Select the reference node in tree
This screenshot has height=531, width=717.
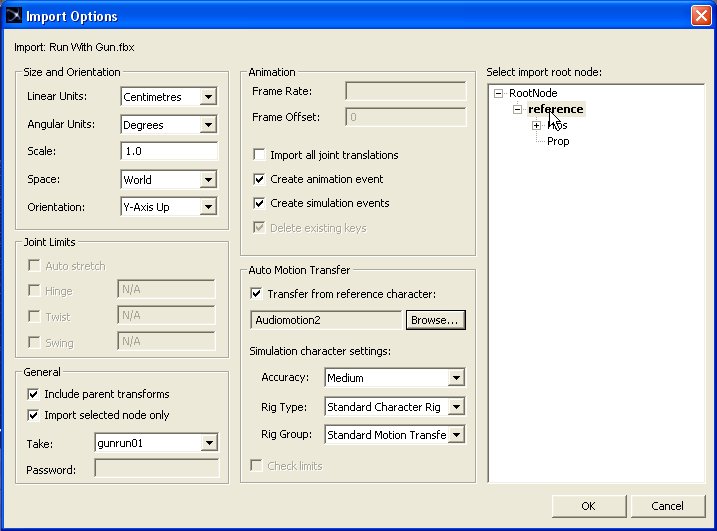coord(556,109)
